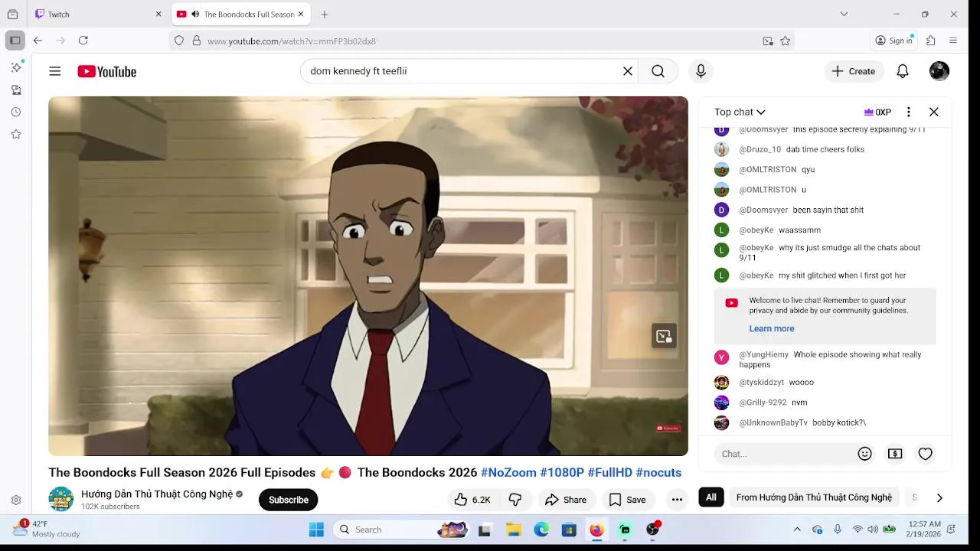The height and width of the screenshot is (551, 980).
Task: Open the #FullHD hashtag link
Action: 610,472
